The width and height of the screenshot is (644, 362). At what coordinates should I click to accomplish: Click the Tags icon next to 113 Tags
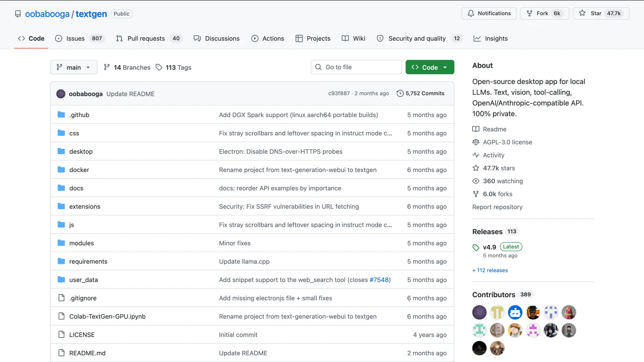(159, 67)
